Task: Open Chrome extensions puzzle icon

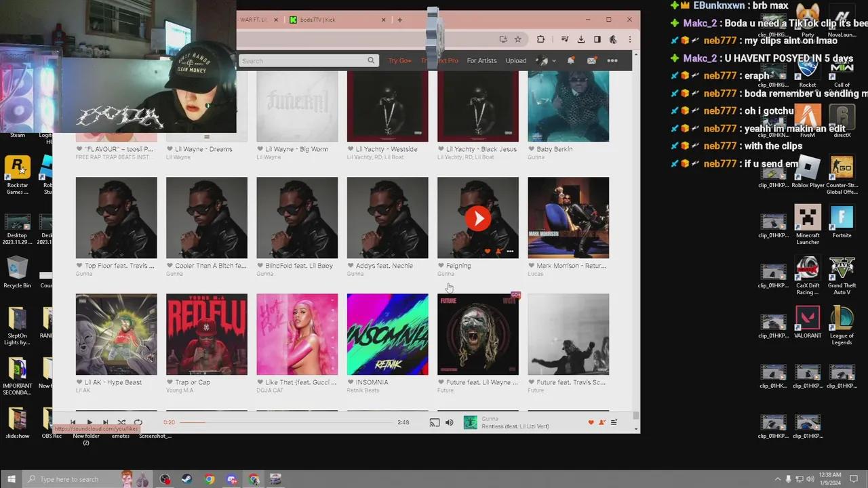Action: [540, 39]
